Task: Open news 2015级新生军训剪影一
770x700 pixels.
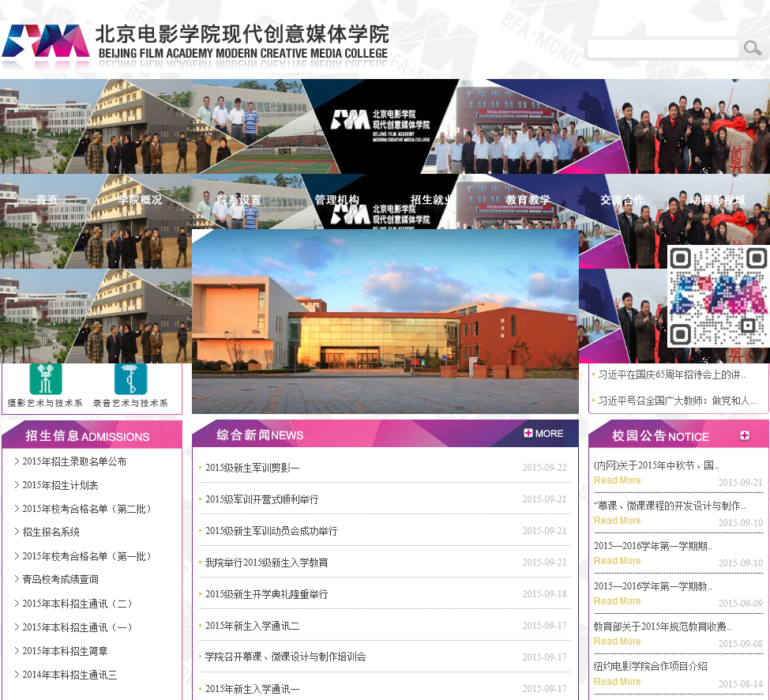Action: pyautogui.click(x=252, y=468)
